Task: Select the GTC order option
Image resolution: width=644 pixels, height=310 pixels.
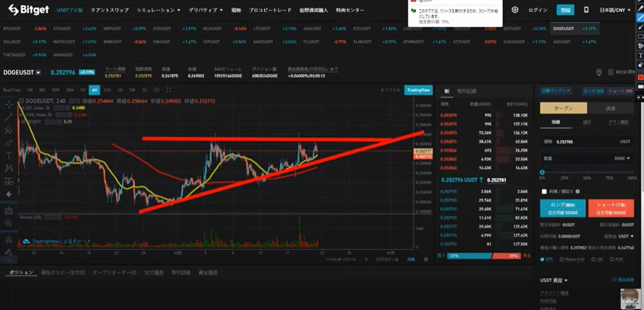Action: tap(547, 259)
